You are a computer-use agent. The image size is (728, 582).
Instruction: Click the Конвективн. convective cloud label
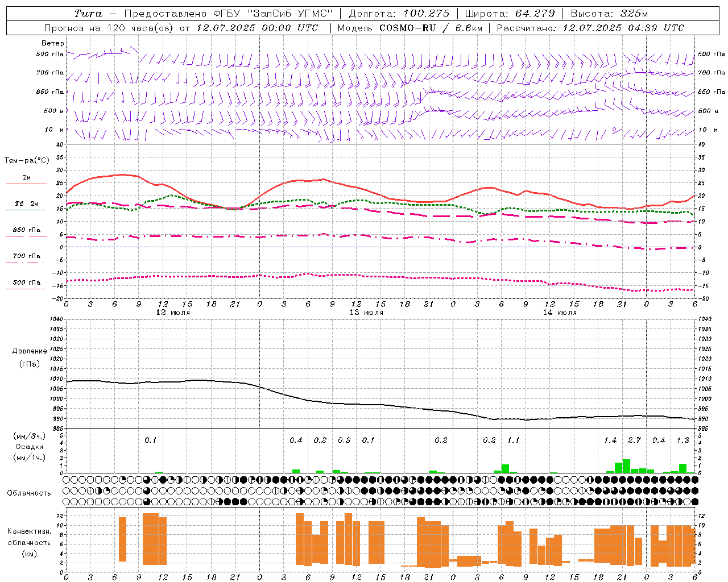(30, 531)
